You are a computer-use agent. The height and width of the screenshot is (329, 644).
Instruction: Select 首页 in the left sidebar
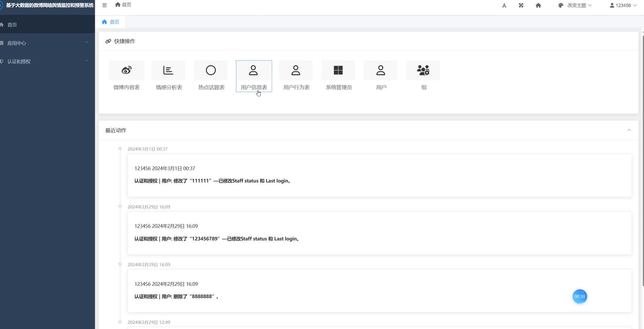tap(47, 25)
